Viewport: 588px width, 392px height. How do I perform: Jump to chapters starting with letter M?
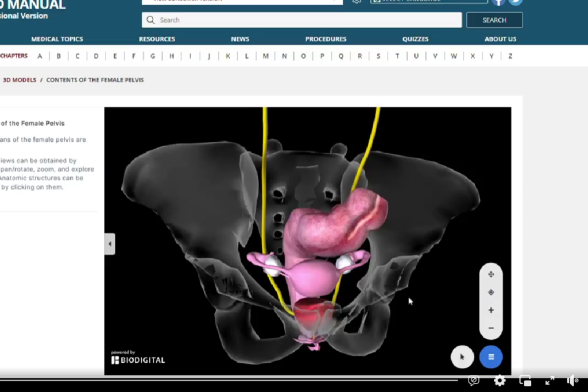(265, 56)
